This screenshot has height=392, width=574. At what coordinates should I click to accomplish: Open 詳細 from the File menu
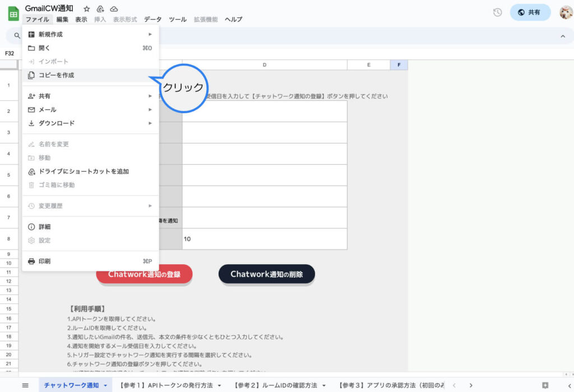pos(90,227)
